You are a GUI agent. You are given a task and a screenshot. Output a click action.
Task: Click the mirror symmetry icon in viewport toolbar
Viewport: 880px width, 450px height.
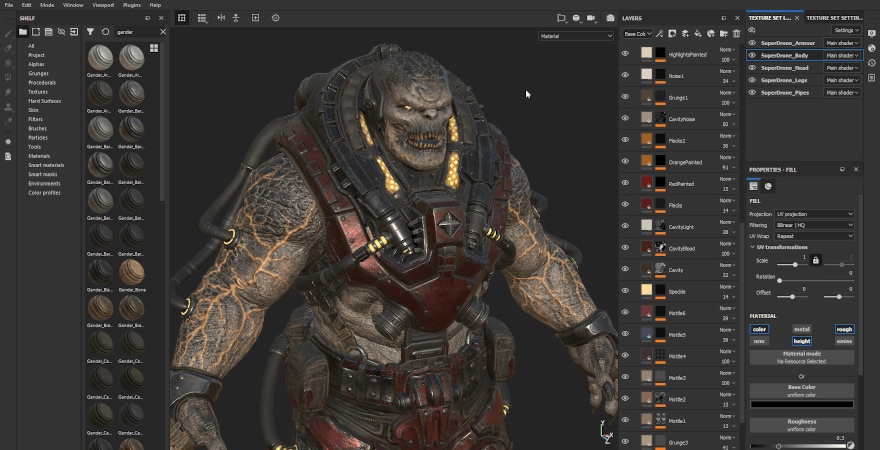coord(221,18)
